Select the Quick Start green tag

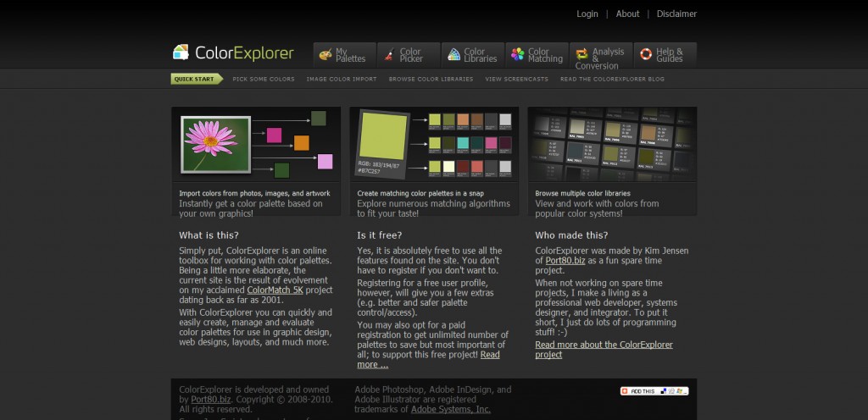point(197,79)
